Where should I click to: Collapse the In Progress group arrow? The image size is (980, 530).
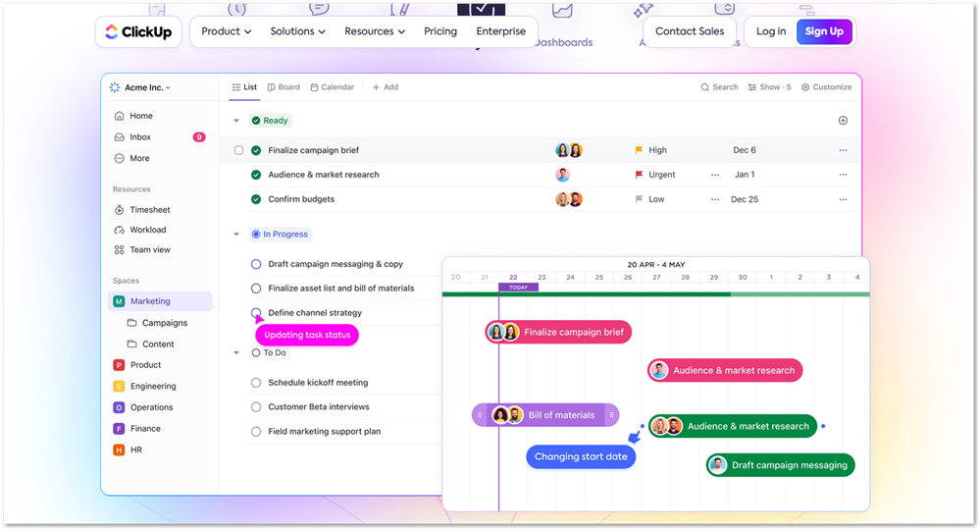(x=236, y=235)
